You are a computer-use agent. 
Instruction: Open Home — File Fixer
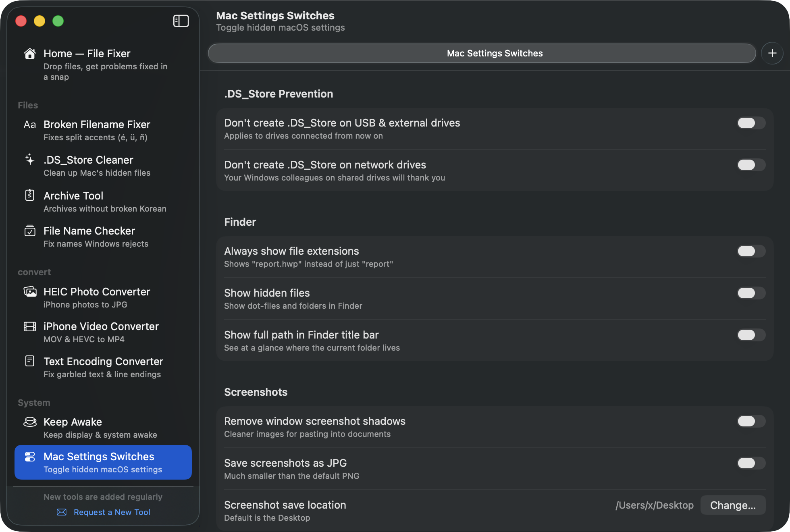pos(103,64)
